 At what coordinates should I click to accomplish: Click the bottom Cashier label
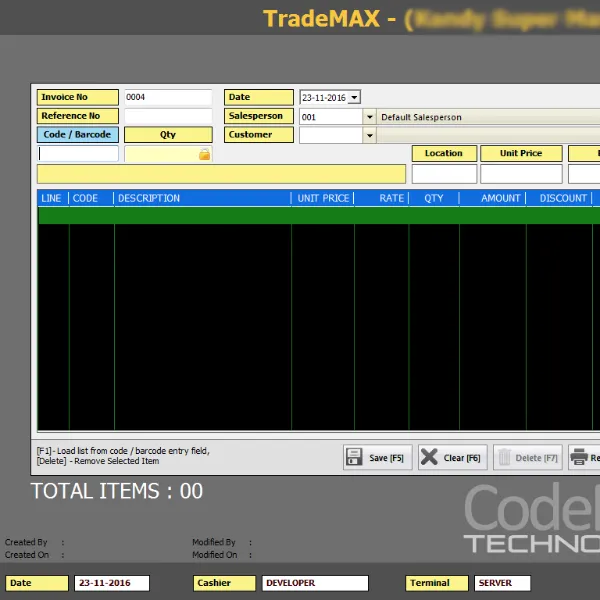(225, 583)
